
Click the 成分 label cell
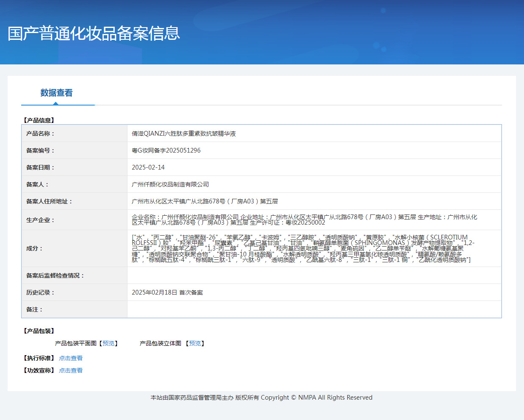click(75, 248)
